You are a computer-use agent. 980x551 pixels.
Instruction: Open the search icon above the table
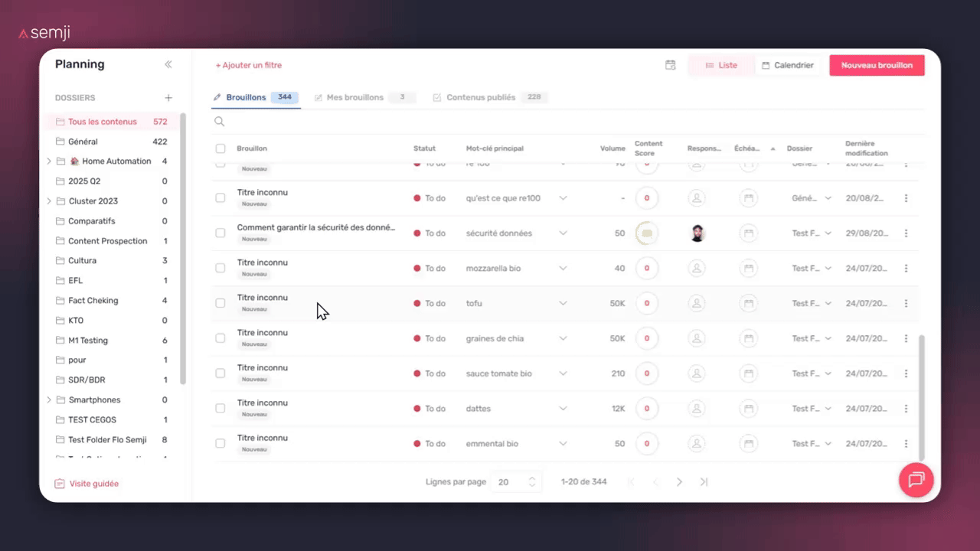[x=220, y=122]
